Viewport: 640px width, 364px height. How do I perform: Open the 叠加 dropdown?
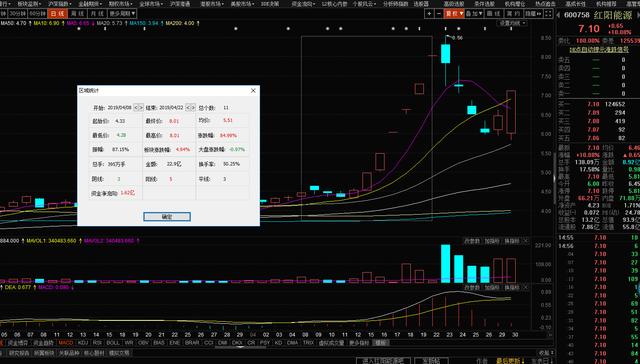coord(474,13)
